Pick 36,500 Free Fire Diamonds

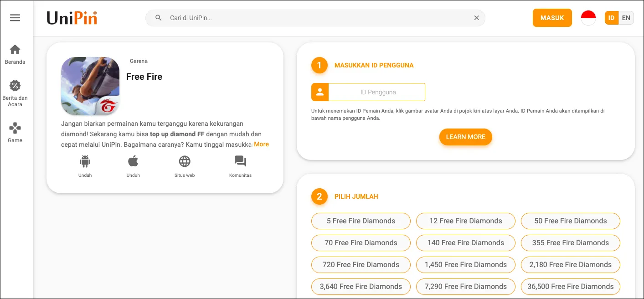(570, 286)
